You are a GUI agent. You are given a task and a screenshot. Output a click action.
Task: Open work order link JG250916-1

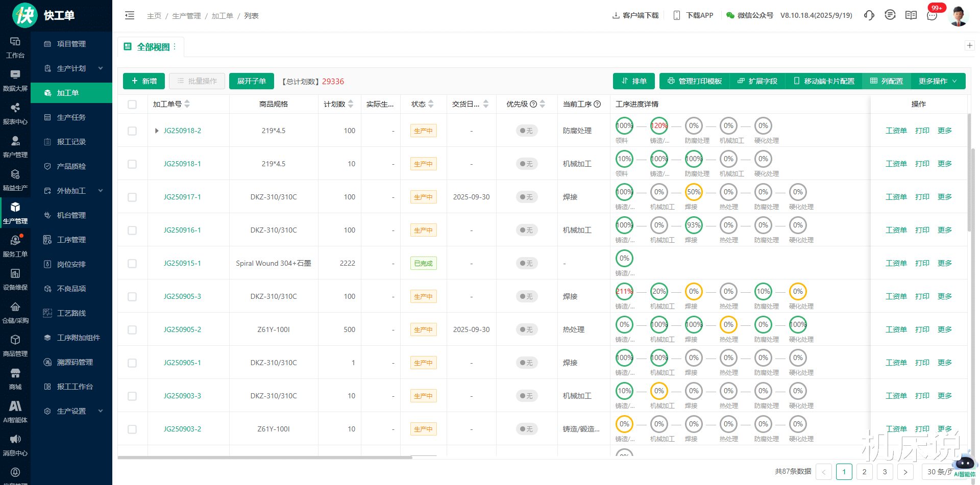pos(182,230)
